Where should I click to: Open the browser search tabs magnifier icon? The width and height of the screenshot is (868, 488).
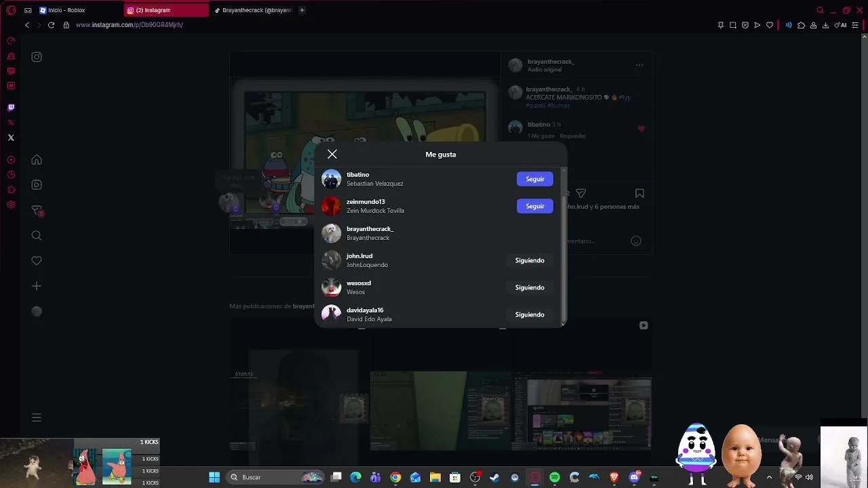click(x=820, y=10)
